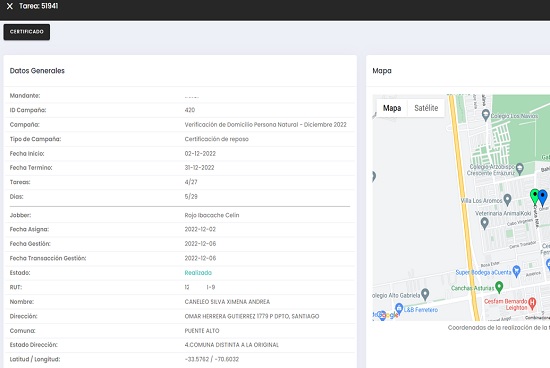Click the green location pin on map
The height and width of the screenshot is (368, 550).
click(534, 196)
